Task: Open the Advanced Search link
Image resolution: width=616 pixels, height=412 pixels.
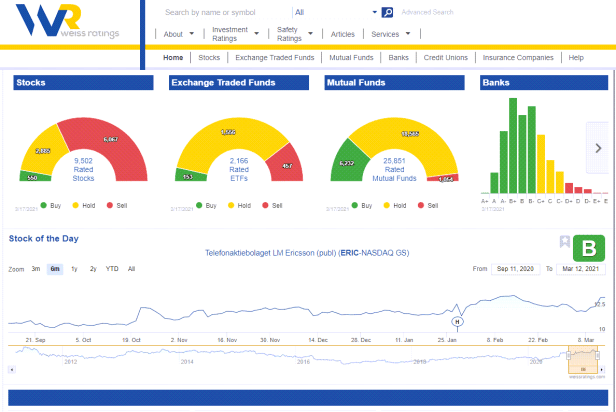Action: click(427, 13)
